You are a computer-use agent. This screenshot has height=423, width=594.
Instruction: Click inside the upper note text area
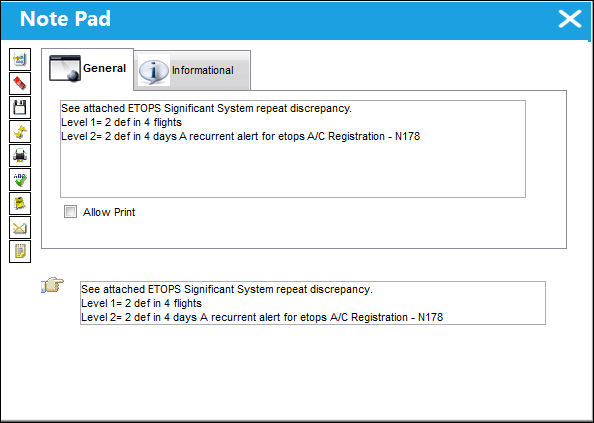point(293,149)
